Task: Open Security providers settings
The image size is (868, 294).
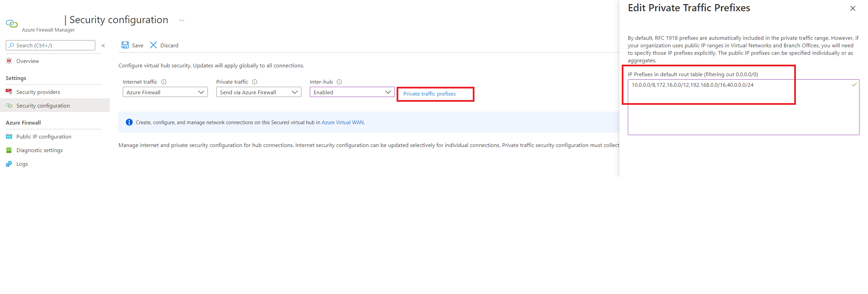Action: (38, 92)
